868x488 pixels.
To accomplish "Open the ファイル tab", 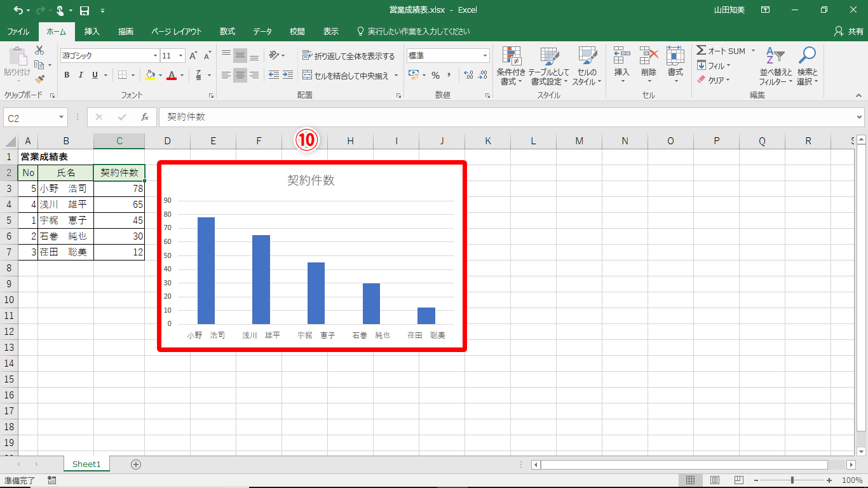I will pyautogui.click(x=18, y=31).
